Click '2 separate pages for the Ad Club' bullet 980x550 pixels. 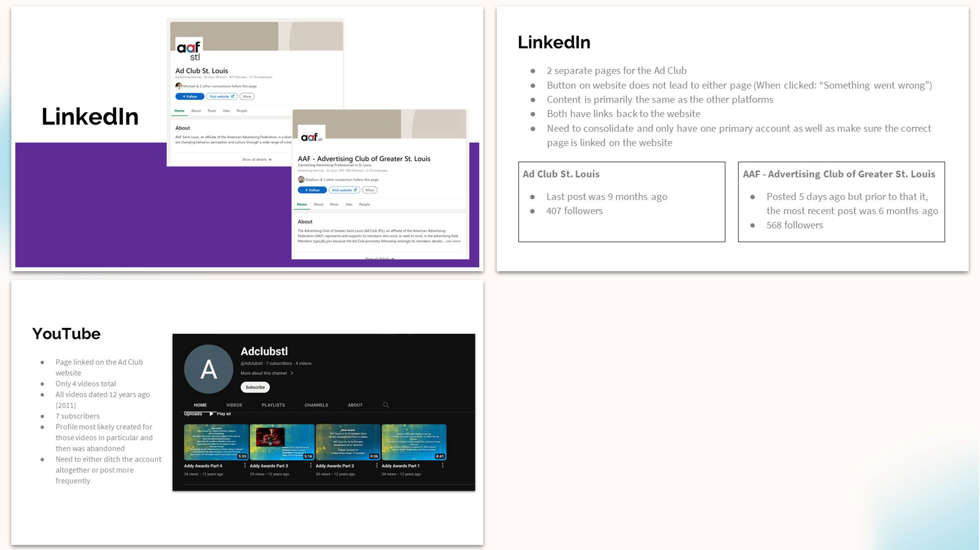(617, 71)
